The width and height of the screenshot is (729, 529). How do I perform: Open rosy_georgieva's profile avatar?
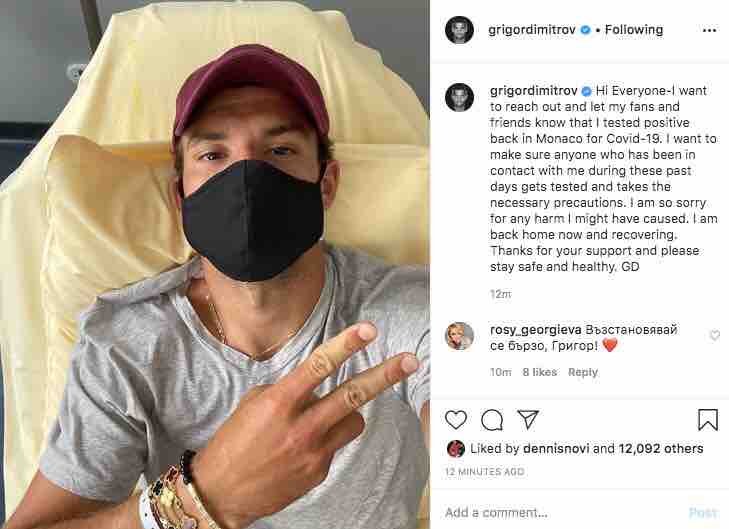pyautogui.click(x=459, y=336)
